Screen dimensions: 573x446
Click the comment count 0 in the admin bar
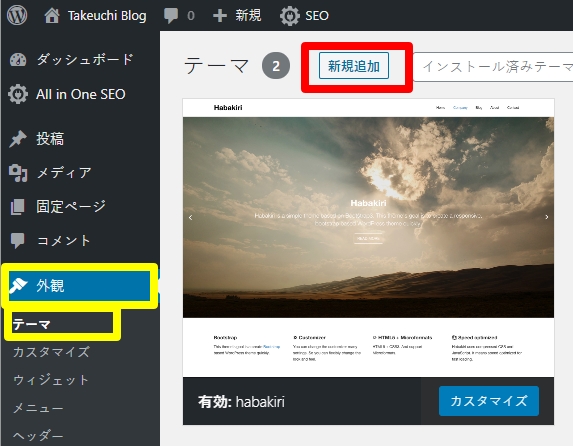point(191,16)
